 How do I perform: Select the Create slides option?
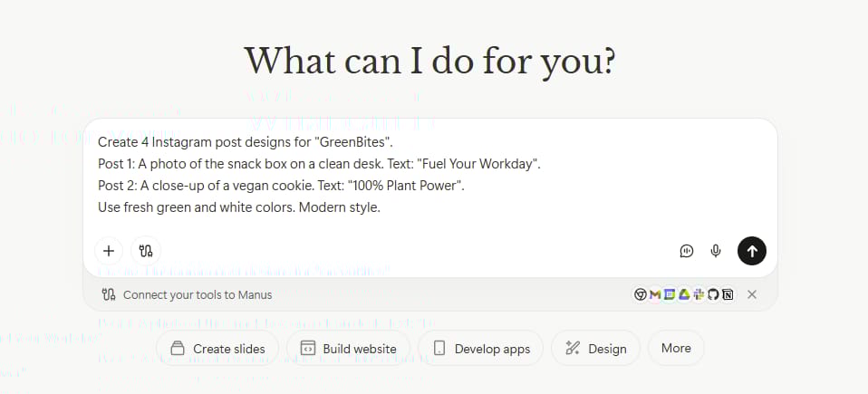pyautogui.click(x=217, y=349)
